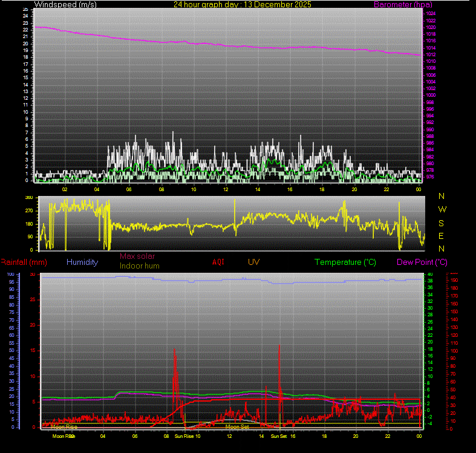Click the "1024" barometer axis value
Viewport: 476px width, 453px height.
[431, 13]
